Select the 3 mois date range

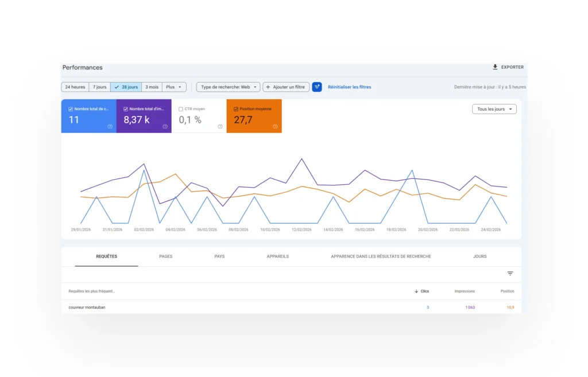(x=152, y=87)
